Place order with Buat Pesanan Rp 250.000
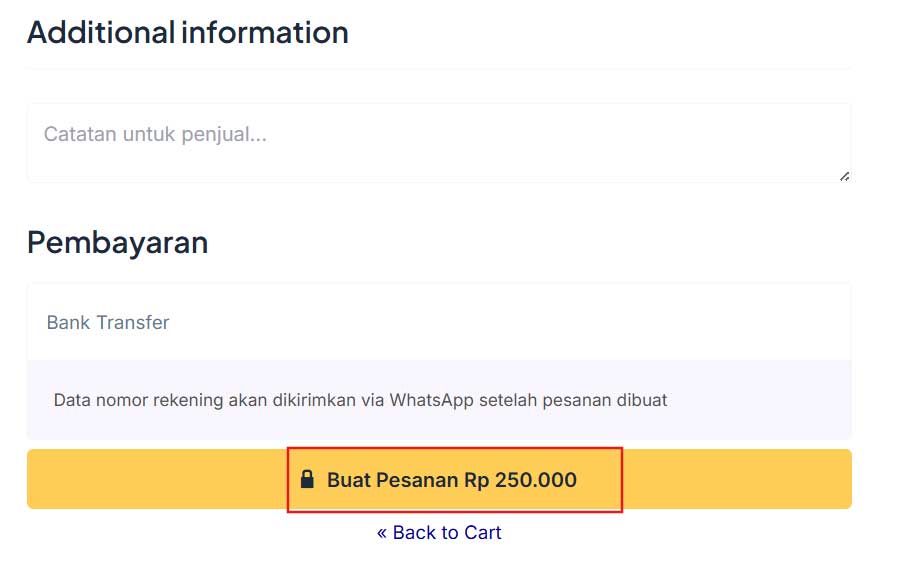 [x=439, y=479]
